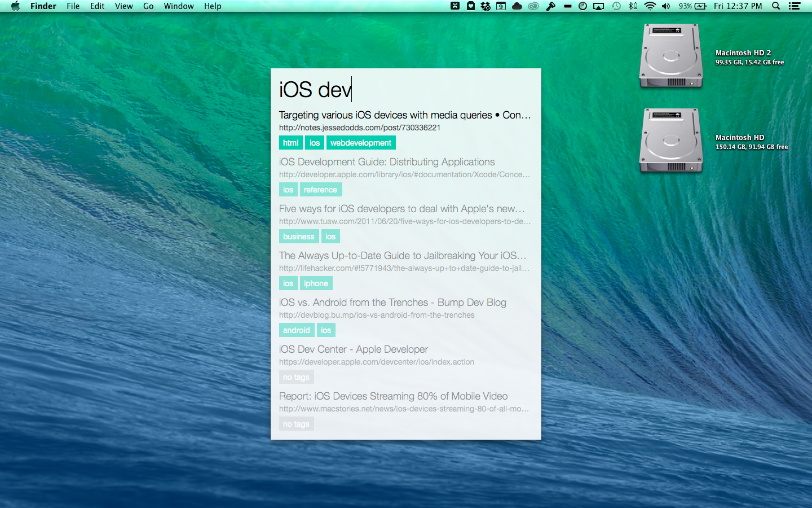Open the Bluetooth status menu
The width and height of the screenshot is (812, 508).
coord(633,6)
